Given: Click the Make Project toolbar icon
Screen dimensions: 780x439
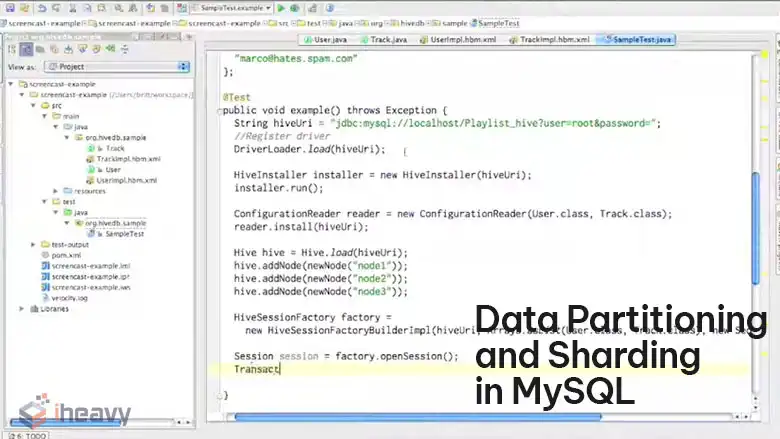Looking at the screenshot, I should (x=182, y=8).
